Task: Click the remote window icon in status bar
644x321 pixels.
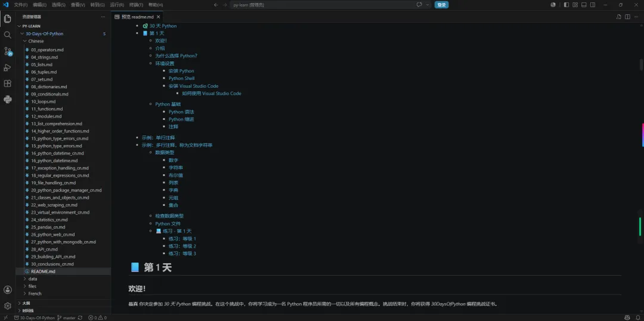Action: coord(5,317)
